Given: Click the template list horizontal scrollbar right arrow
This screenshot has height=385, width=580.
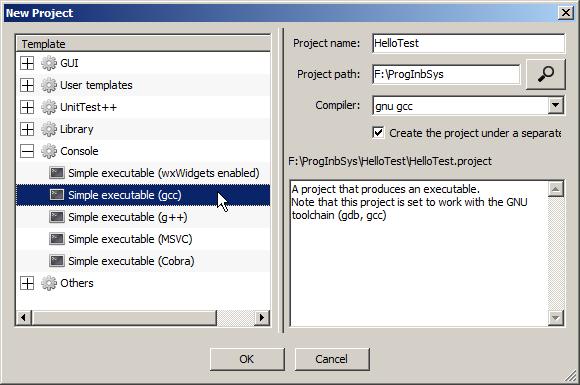Looking at the screenshot, I should 262,317.
